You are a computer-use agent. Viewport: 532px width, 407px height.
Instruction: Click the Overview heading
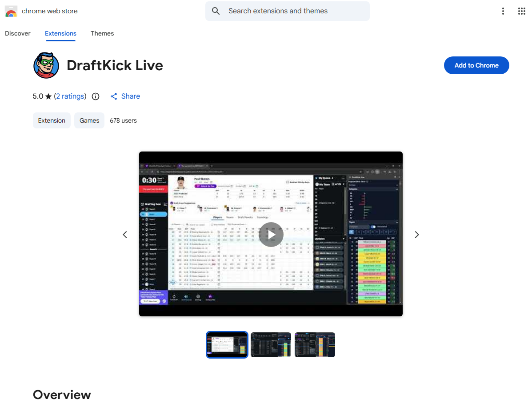point(62,395)
